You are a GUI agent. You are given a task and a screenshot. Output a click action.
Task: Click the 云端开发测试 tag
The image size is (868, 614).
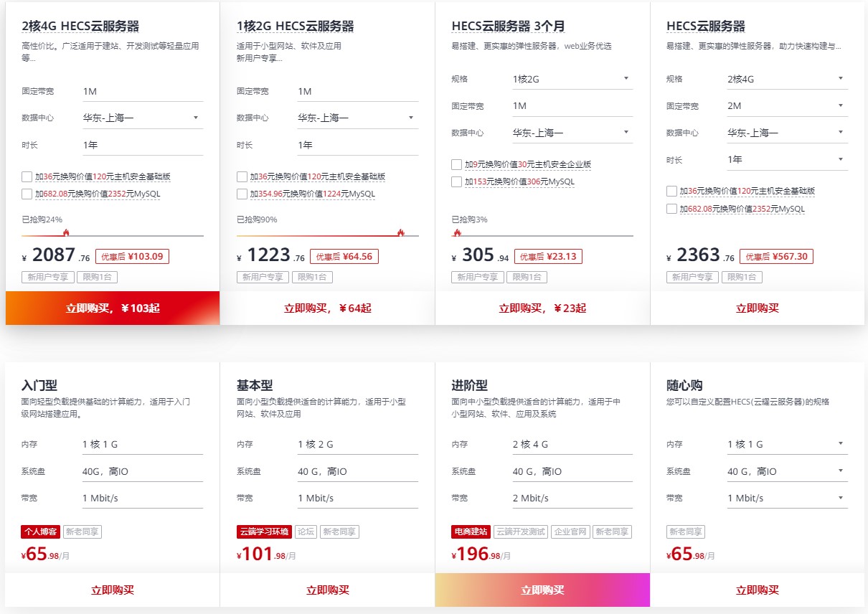pyautogui.click(x=521, y=532)
